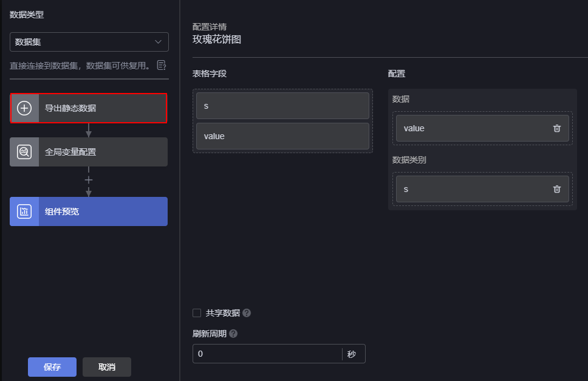Enable the 共享数据 checkbox

[x=197, y=313]
